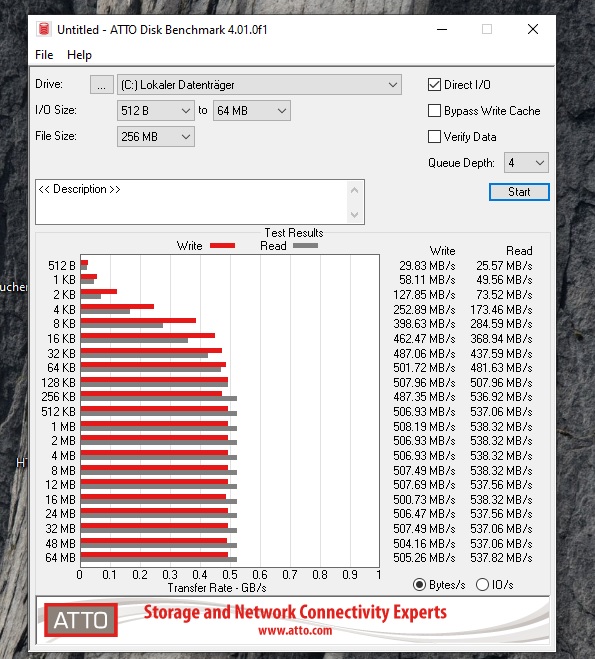Click the browse drive '...' button
This screenshot has width=595, height=659.
102,85
